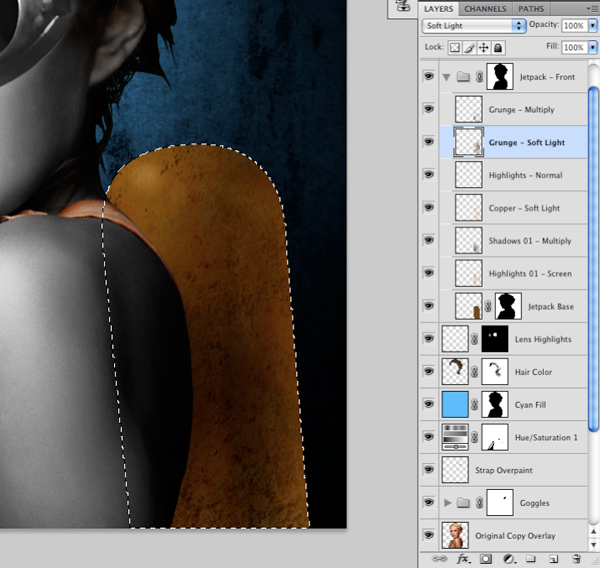Click the Cyan Fill color swatch thumbnail
The width and height of the screenshot is (600, 568).
pos(455,404)
